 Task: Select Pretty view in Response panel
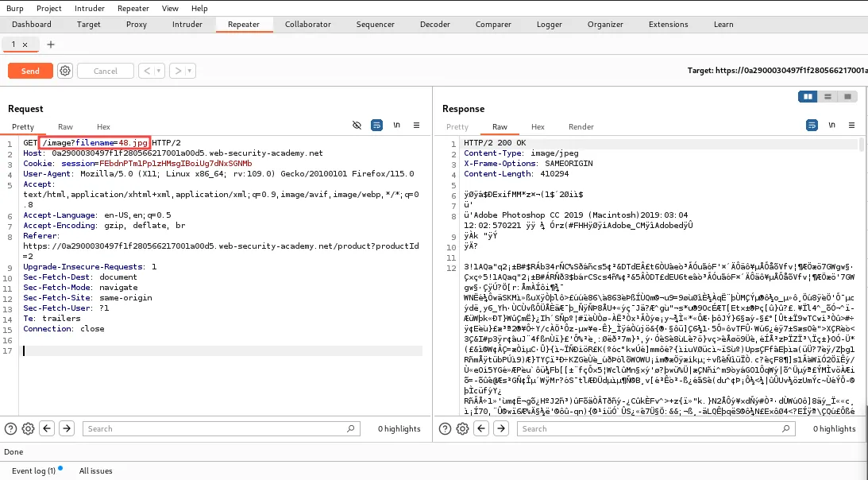457,127
